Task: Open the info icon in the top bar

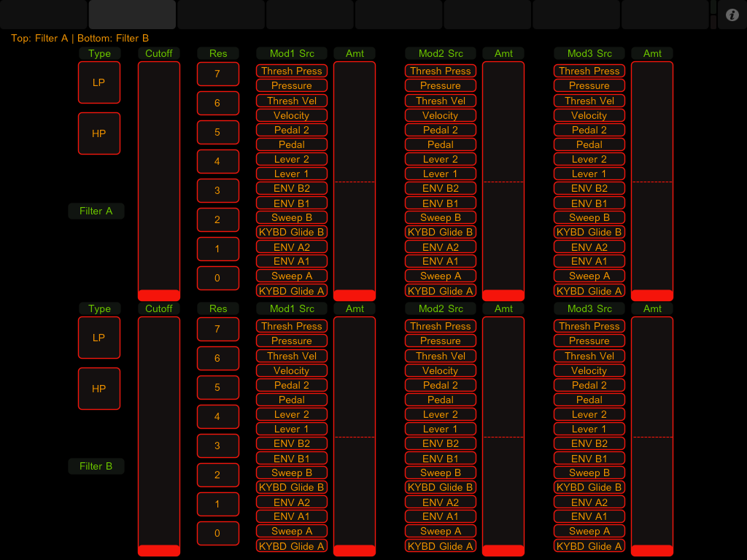Action: [x=732, y=15]
